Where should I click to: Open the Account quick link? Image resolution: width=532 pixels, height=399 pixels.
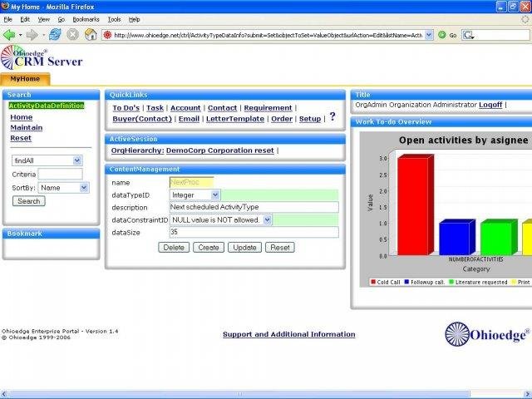click(x=185, y=108)
